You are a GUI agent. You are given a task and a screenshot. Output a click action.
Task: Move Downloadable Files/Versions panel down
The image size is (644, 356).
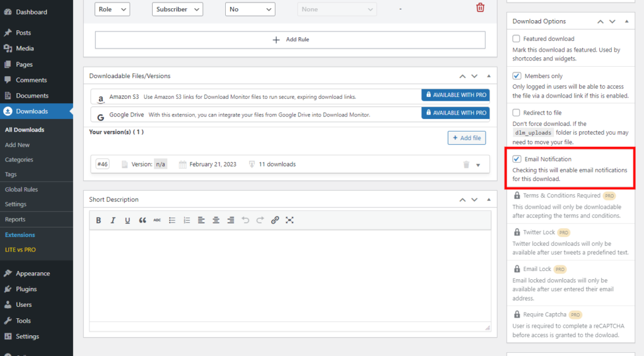[474, 76]
